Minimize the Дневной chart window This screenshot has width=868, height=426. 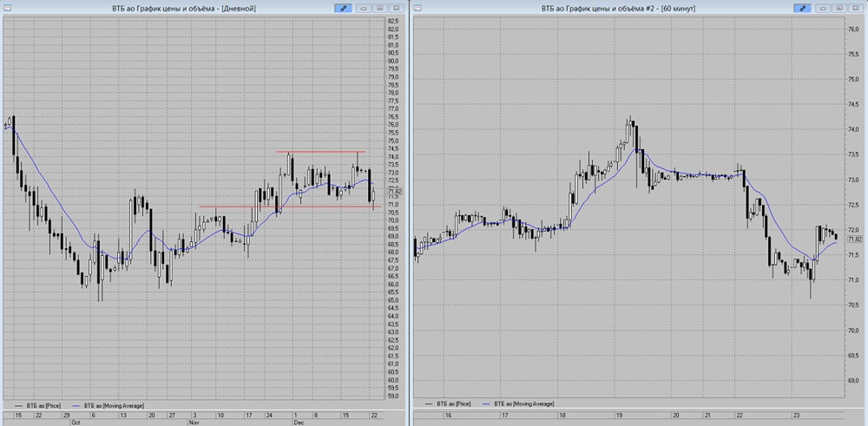pyautogui.click(x=364, y=7)
